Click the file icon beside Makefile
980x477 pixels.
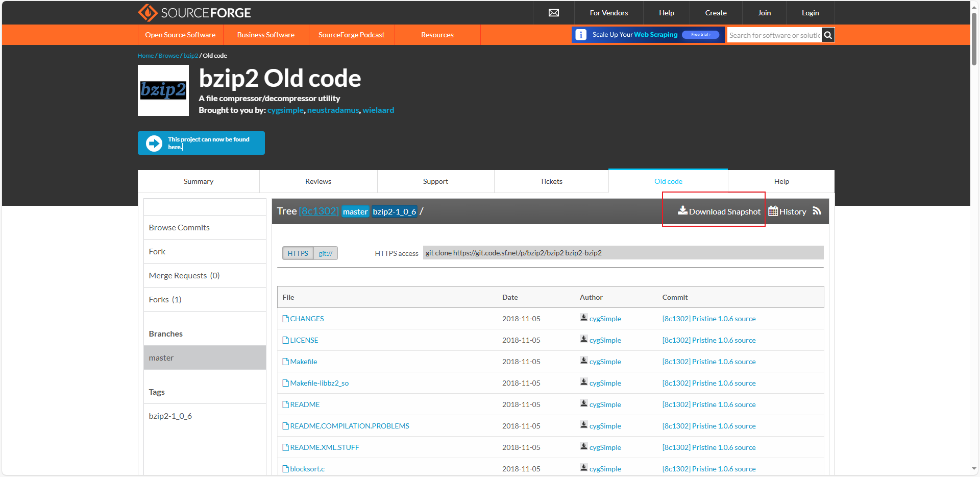click(x=286, y=361)
